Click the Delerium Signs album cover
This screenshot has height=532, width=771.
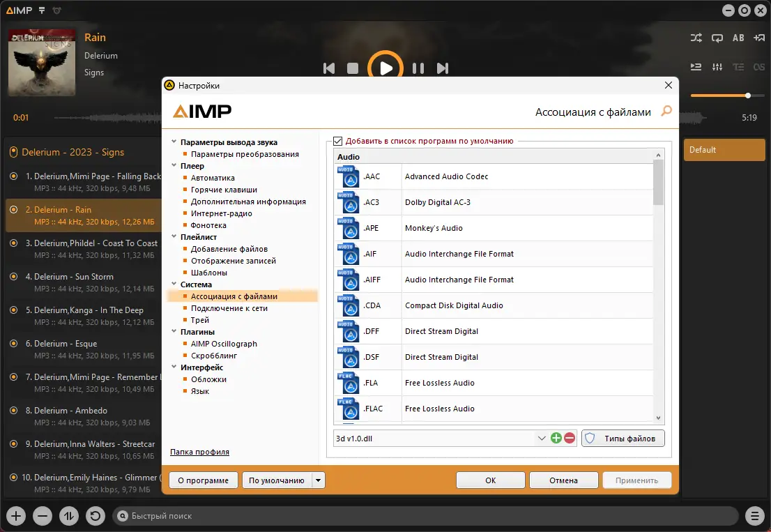point(42,63)
